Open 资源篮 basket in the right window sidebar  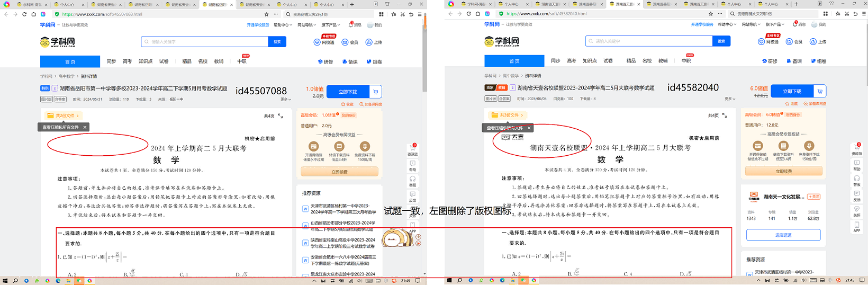(x=856, y=149)
